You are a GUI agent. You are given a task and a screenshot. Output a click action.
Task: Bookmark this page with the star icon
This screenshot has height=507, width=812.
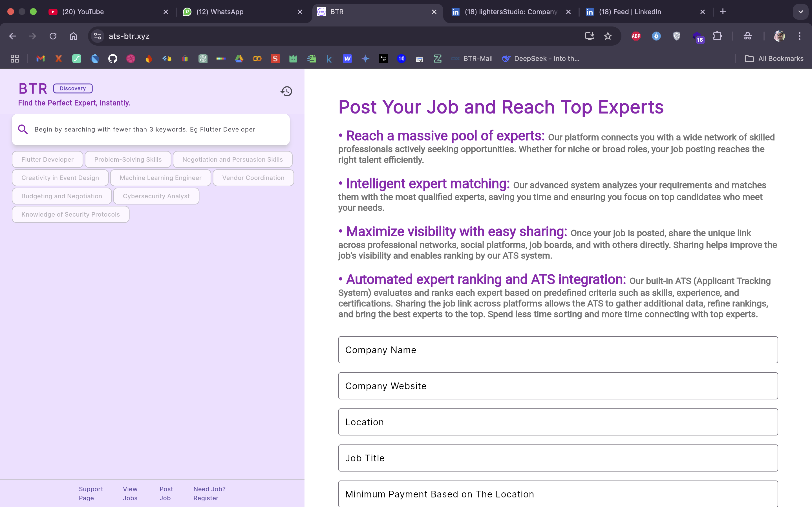[608, 36]
